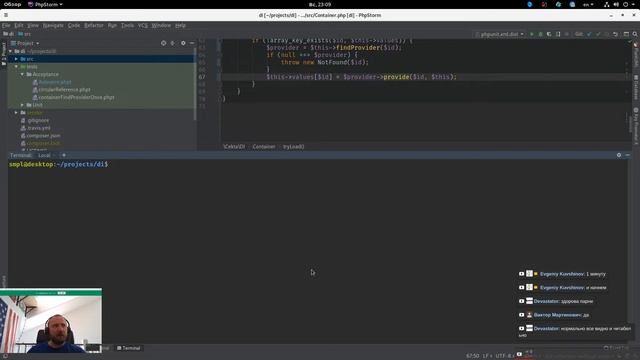Viewport: 640px width, 360px height.
Task: Open the Navigate menu
Action: [53, 25]
